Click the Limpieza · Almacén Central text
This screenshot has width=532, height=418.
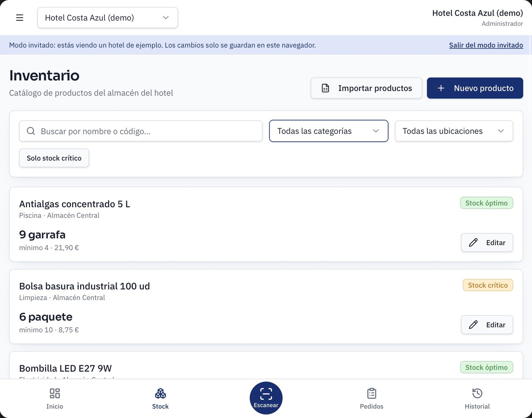[x=62, y=298]
